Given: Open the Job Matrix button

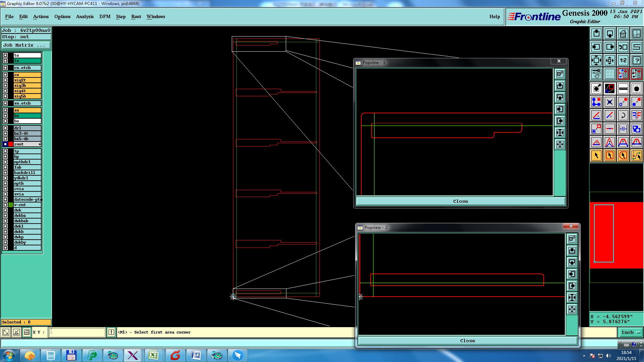Looking at the screenshot, I should 26,45.
